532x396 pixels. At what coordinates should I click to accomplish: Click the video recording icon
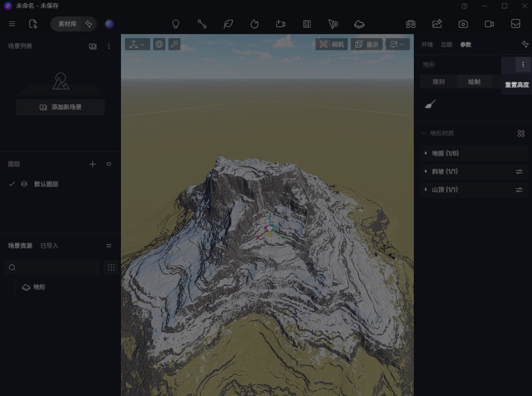tap(489, 24)
